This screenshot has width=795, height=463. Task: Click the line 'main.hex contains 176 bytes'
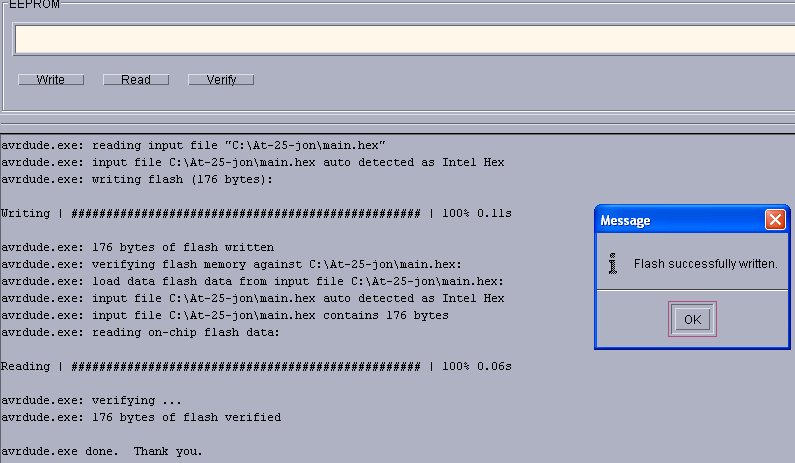coord(225,315)
